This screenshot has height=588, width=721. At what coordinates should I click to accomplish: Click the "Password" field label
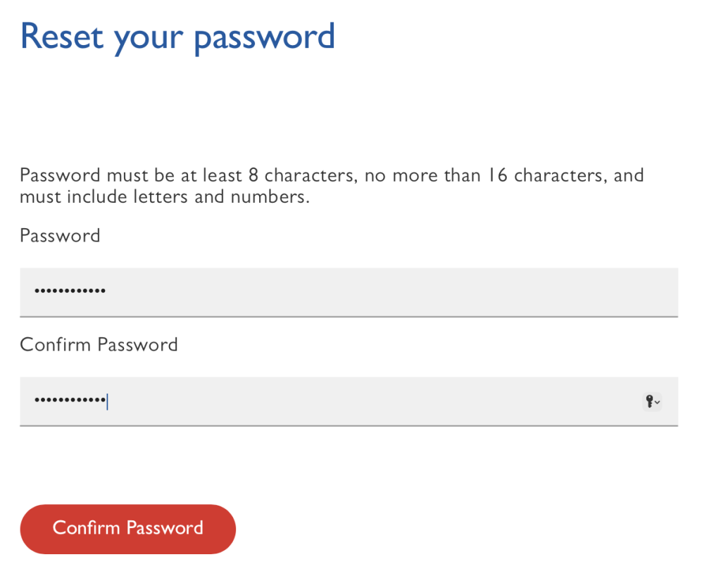pyautogui.click(x=60, y=235)
